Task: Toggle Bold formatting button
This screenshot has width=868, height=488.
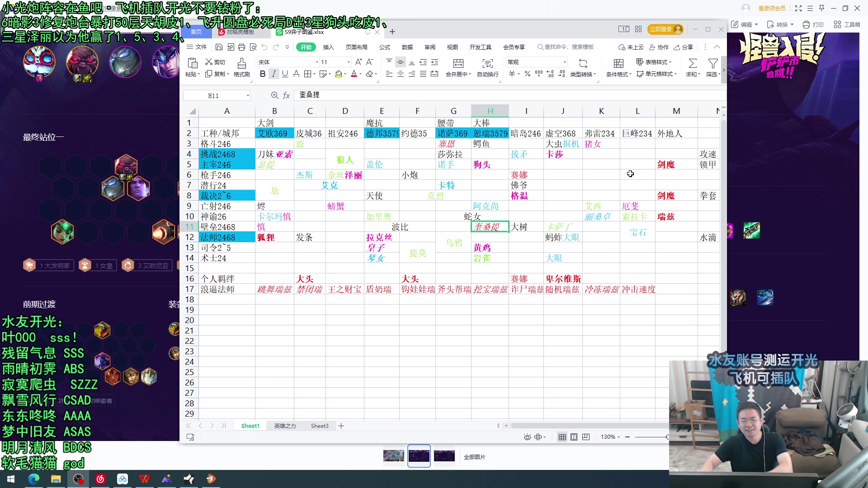Action: (263, 74)
